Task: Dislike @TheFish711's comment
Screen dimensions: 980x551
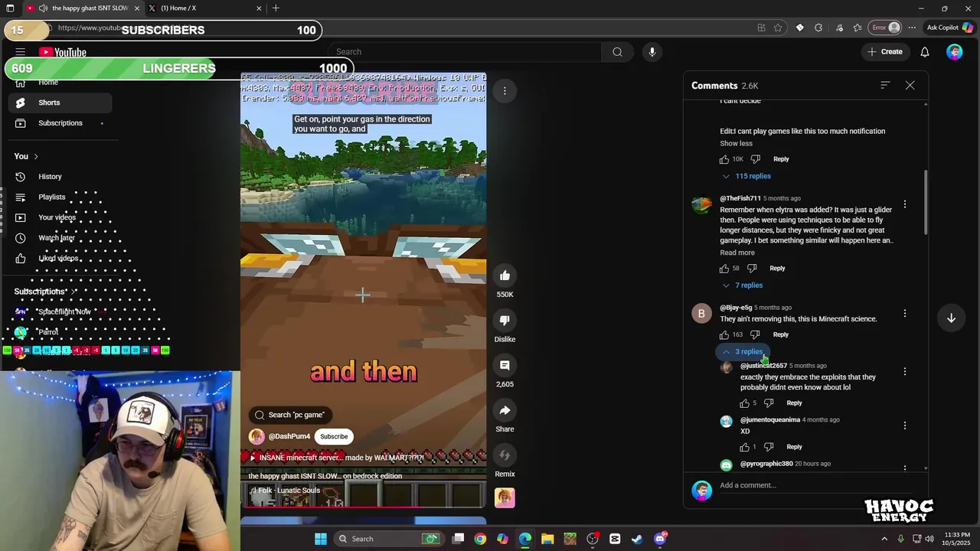Action: [752, 269]
